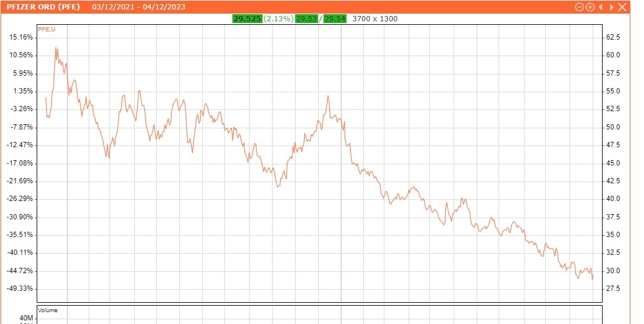
Task: Click the bid price 29.53
Action: pyautogui.click(x=306, y=19)
